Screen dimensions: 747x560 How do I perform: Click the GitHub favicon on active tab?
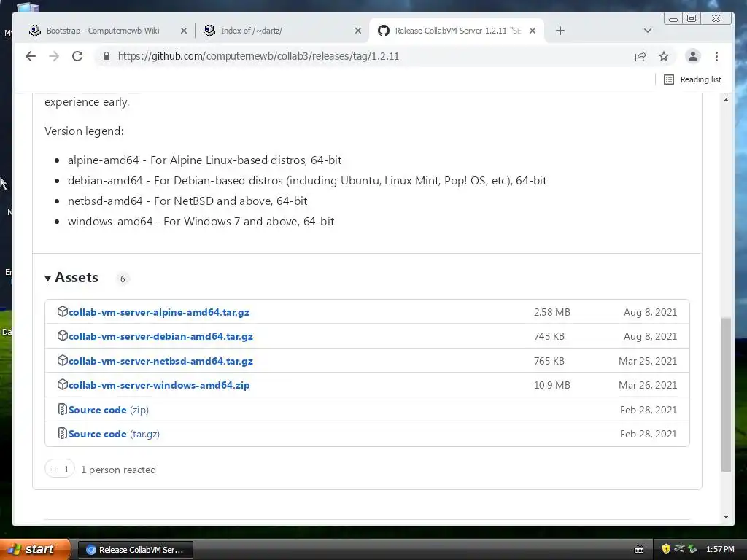(x=384, y=31)
